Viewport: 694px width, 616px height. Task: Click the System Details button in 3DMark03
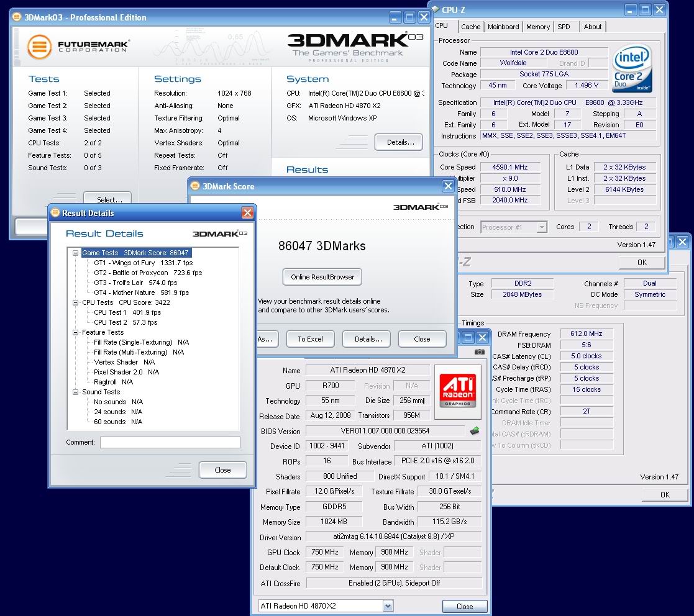pyautogui.click(x=399, y=142)
